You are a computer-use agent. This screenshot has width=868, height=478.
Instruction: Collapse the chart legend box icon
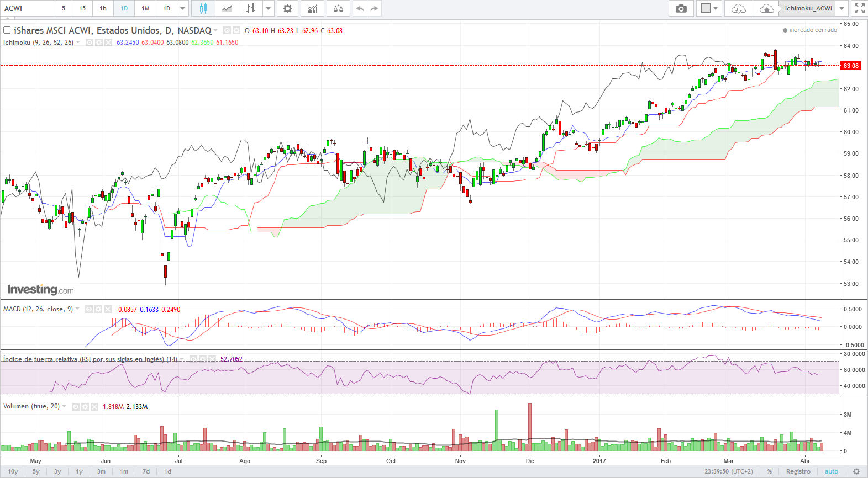[x=7, y=30]
